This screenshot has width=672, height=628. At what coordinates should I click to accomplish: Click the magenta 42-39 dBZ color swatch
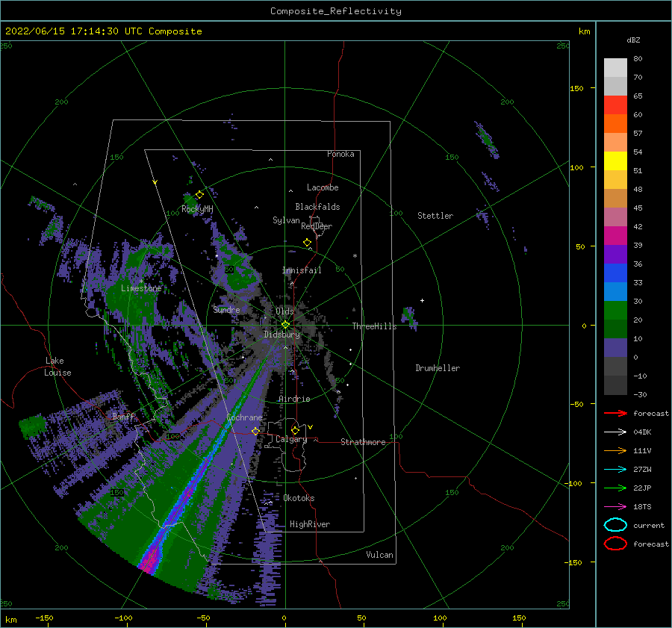(x=615, y=236)
